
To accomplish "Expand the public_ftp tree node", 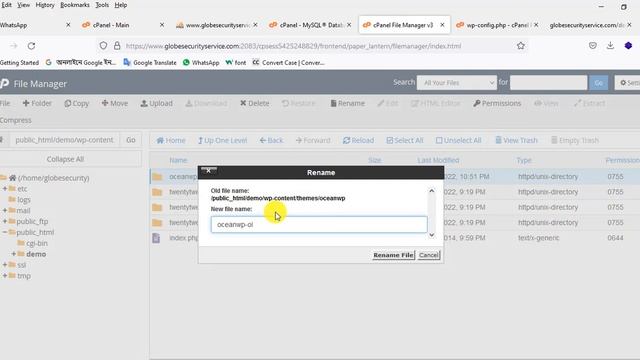I will point(5,221).
